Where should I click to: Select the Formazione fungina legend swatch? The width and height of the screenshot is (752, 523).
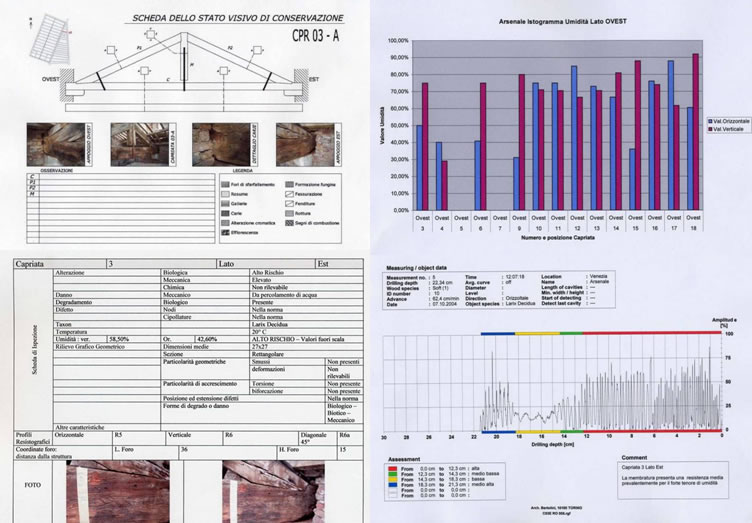[x=289, y=185]
